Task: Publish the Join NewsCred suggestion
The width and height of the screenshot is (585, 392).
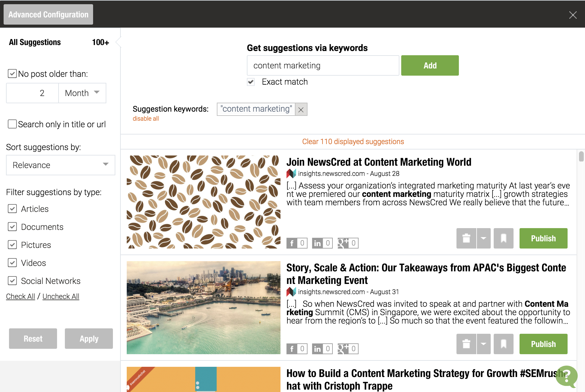Action: tap(543, 238)
